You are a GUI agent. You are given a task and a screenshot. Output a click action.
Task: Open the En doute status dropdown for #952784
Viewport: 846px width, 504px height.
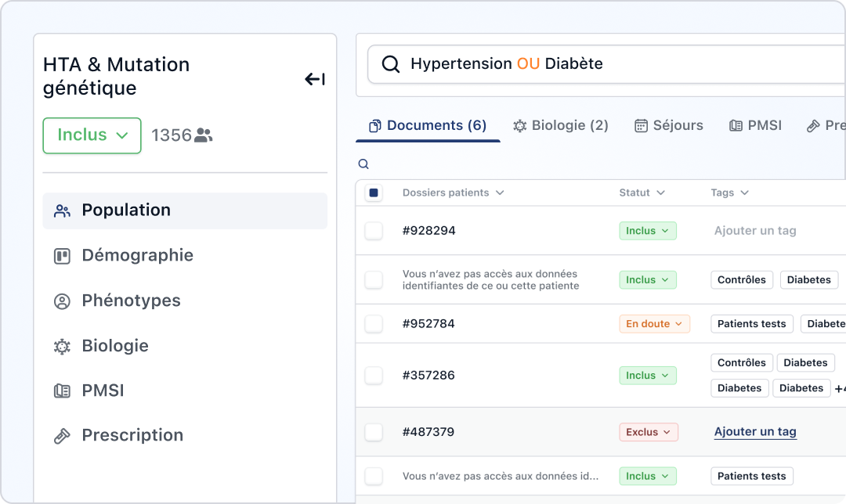654,323
